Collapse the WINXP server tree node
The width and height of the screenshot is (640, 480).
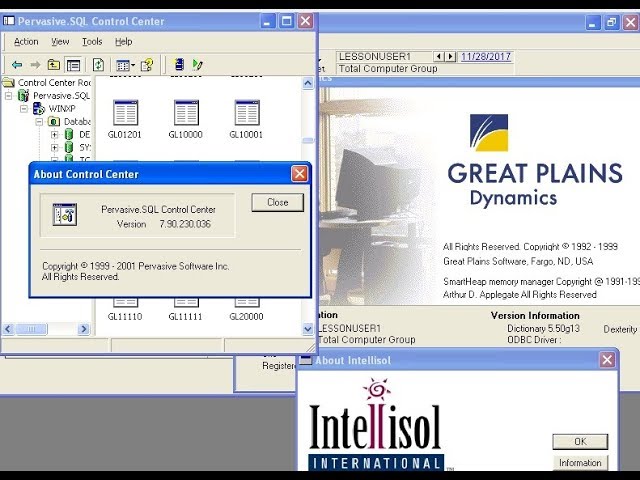point(24,109)
